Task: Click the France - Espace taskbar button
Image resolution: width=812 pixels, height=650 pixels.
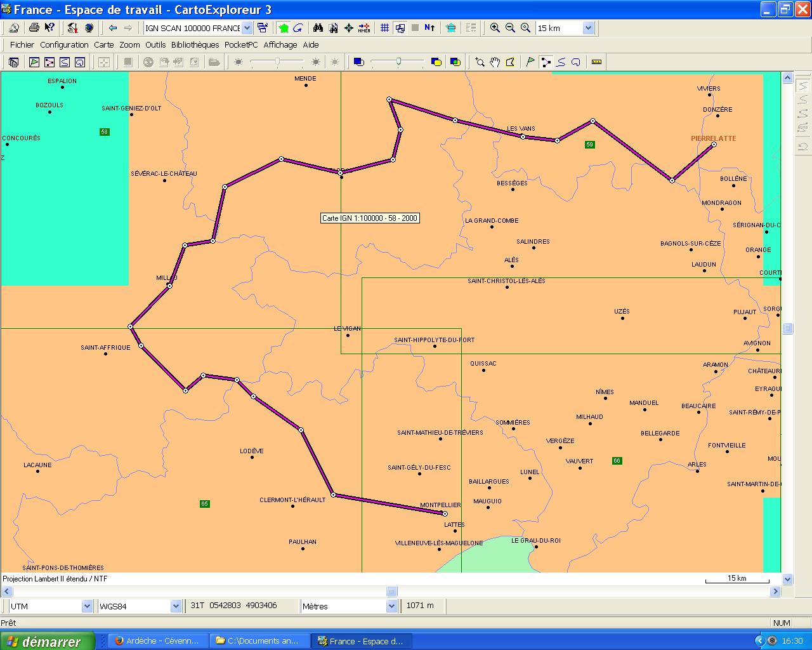Action: pos(362,641)
